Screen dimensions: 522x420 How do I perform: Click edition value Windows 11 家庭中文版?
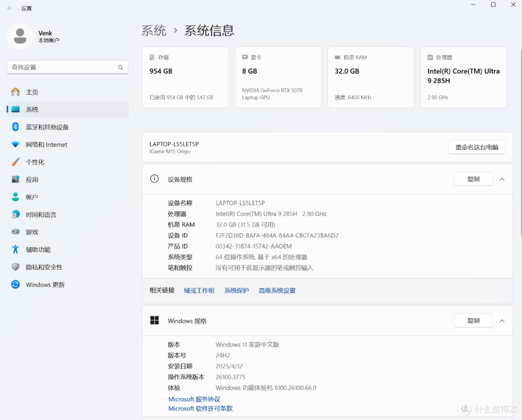tap(247, 345)
